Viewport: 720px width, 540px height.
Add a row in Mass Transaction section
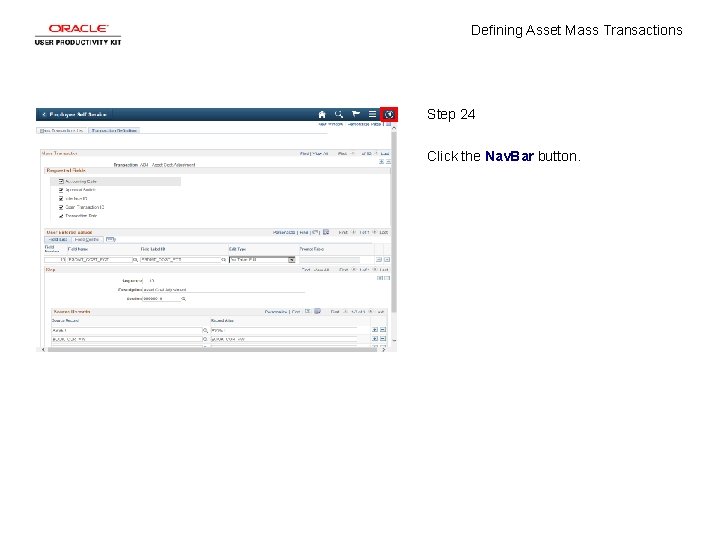[381, 162]
